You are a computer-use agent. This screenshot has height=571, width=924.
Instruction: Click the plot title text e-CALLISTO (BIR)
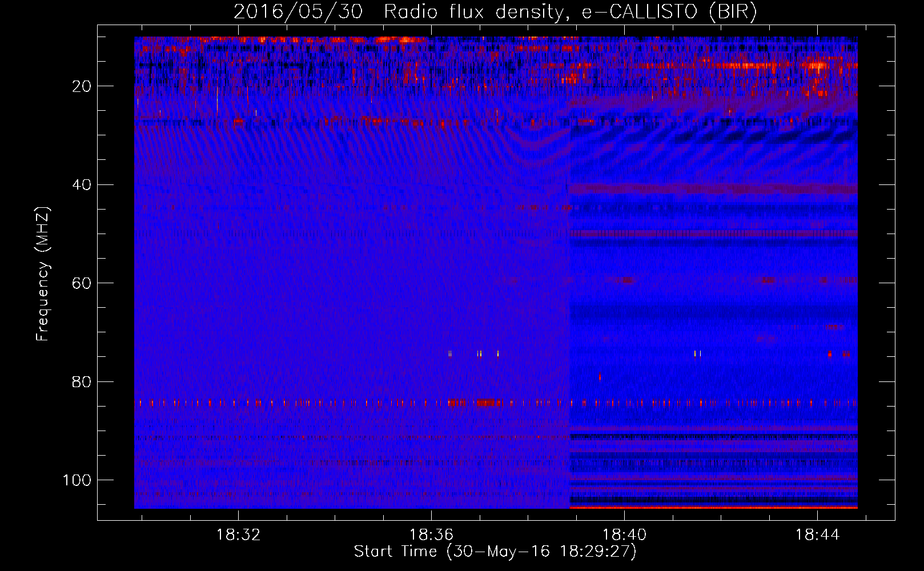click(669, 11)
